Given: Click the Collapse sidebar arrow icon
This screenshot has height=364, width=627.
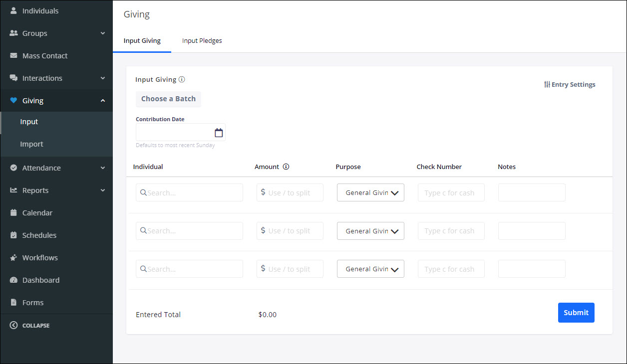Looking at the screenshot, I should click(13, 326).
